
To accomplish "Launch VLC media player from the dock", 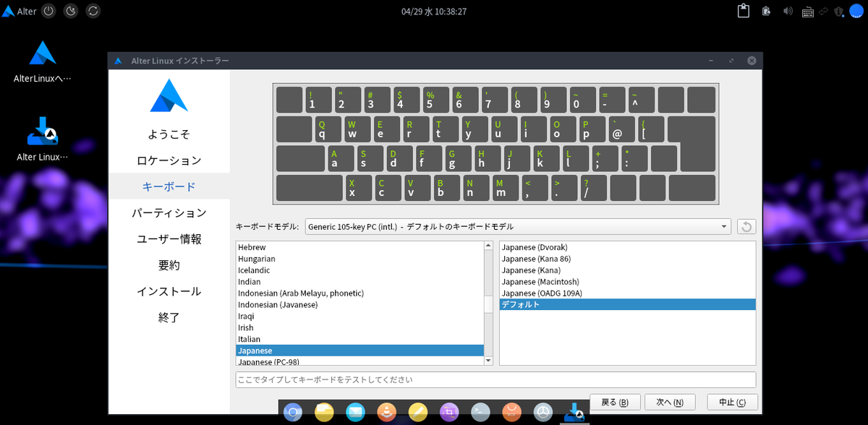I will point(387,413).
